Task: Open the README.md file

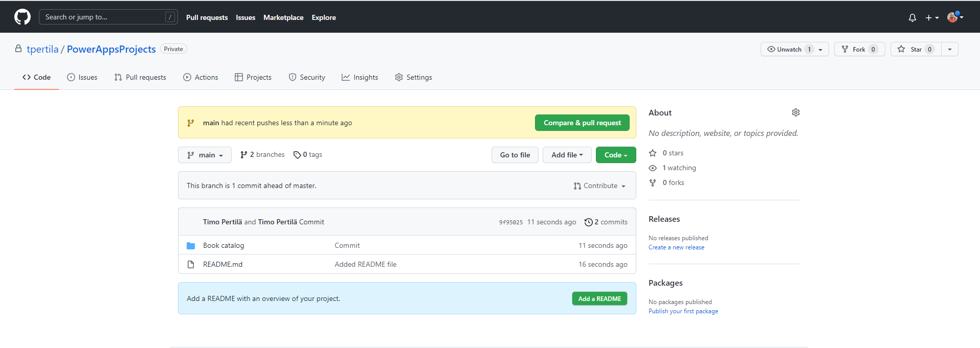Action: coord(222,265)
